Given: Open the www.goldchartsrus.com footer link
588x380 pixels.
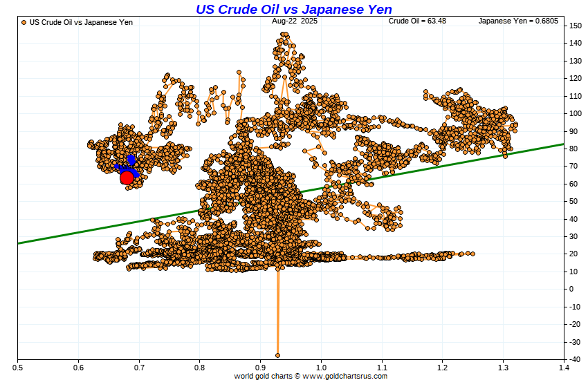Looking at the screenshot, I should (344, 376).
